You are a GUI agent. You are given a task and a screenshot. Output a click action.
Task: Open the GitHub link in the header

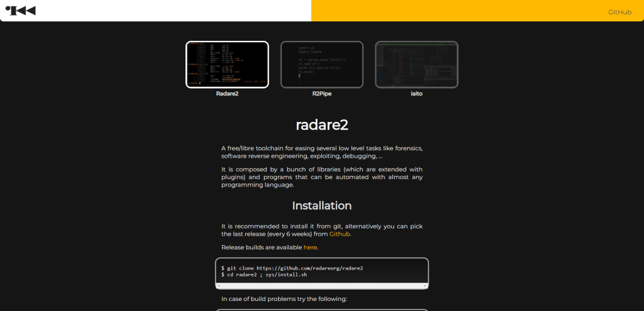coord(619,13)
